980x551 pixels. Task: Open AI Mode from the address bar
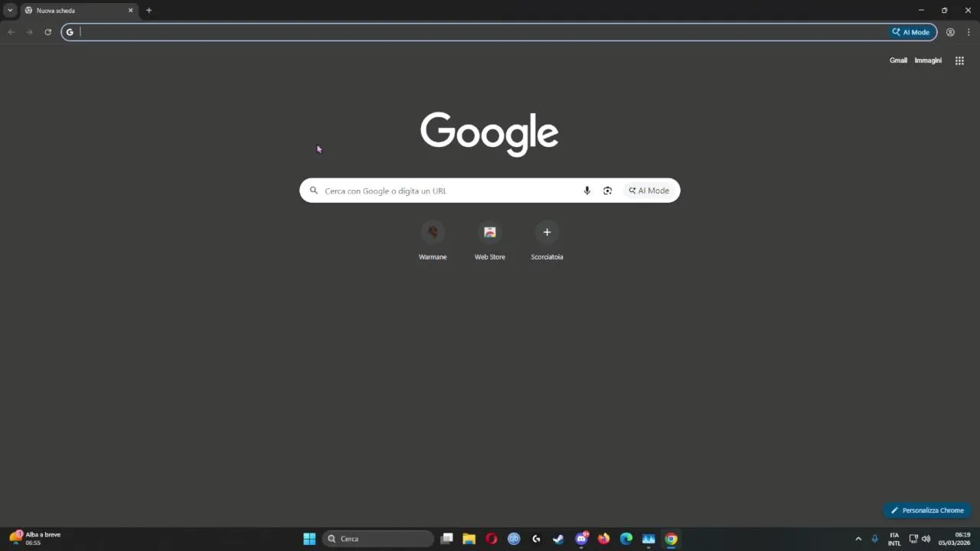[911, 32]
